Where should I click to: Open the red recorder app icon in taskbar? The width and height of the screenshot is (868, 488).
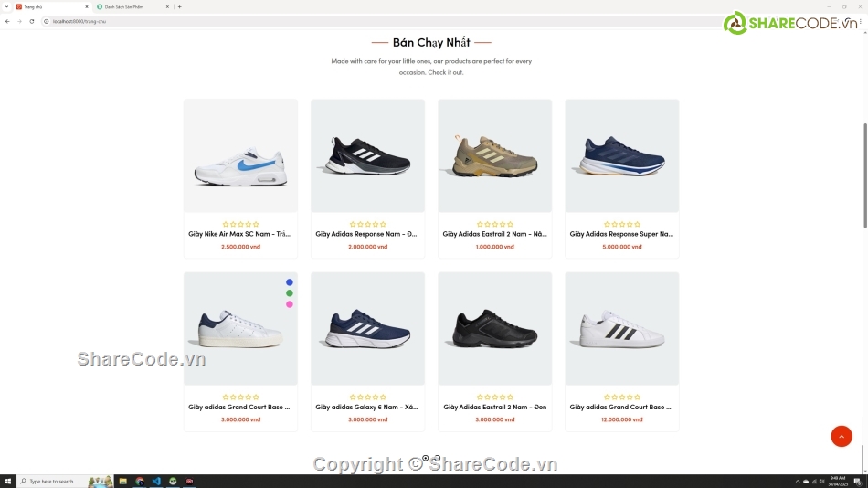coord(189,482)
